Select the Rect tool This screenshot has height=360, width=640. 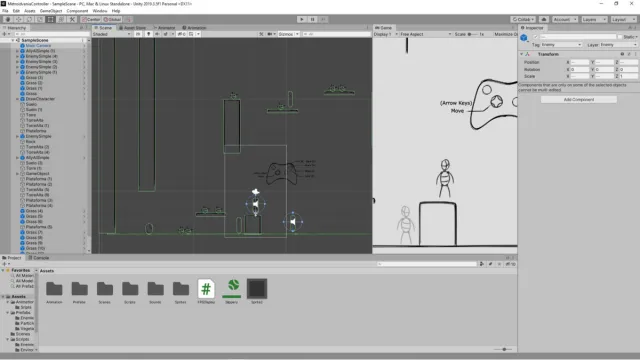[50, 19]
